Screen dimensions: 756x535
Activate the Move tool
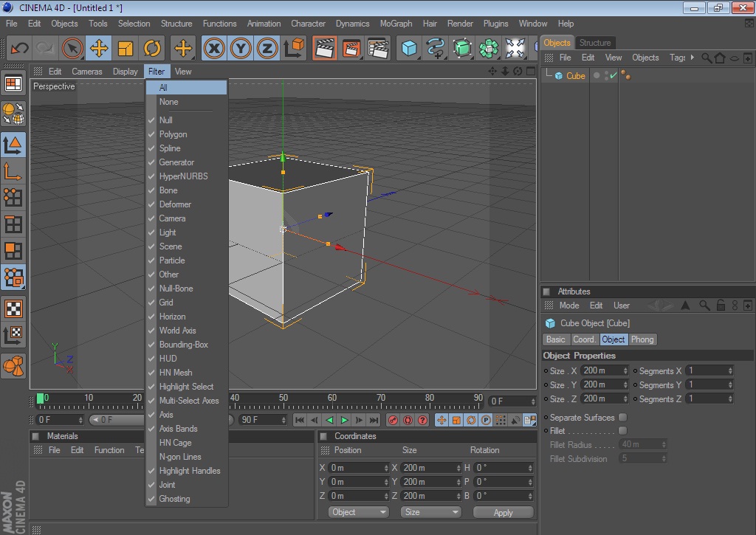[99, 48]
